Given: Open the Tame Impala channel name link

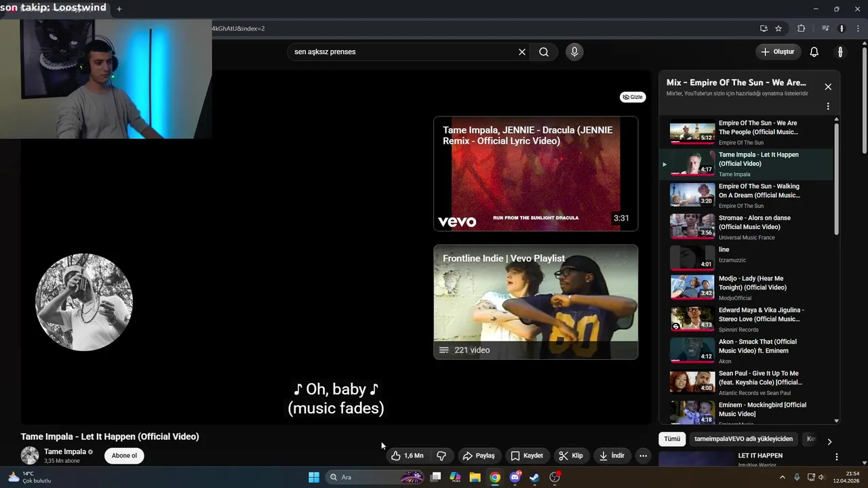Looking at the screenshot, I should [65, 451].
